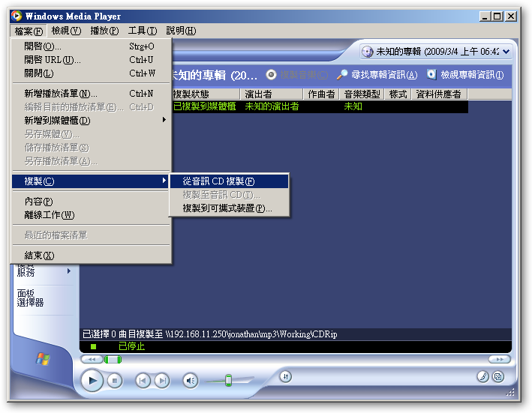Select 開啟(O)... menu item
532x413 pixels.
[x=91, y=46]
